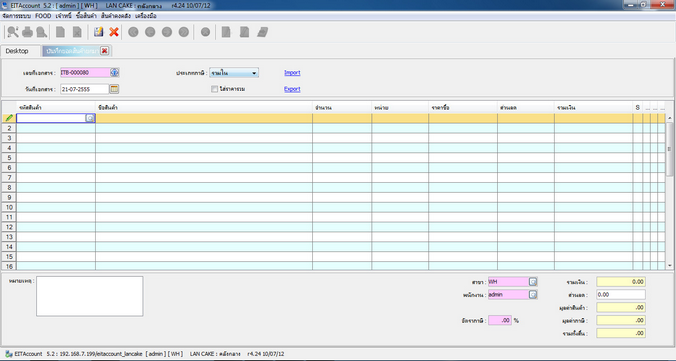Click the Import link
Viewport: 676px width, 361px height.
coord(292,72)
